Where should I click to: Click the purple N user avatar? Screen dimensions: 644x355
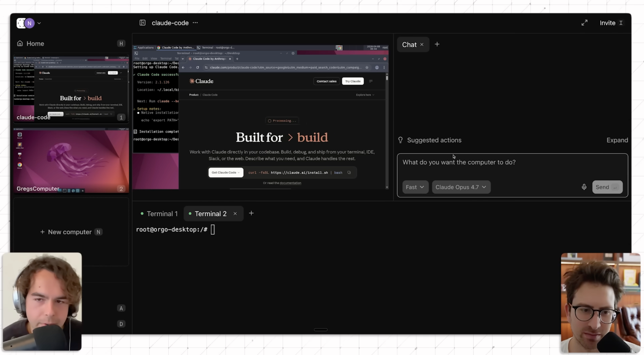(29, 23)
